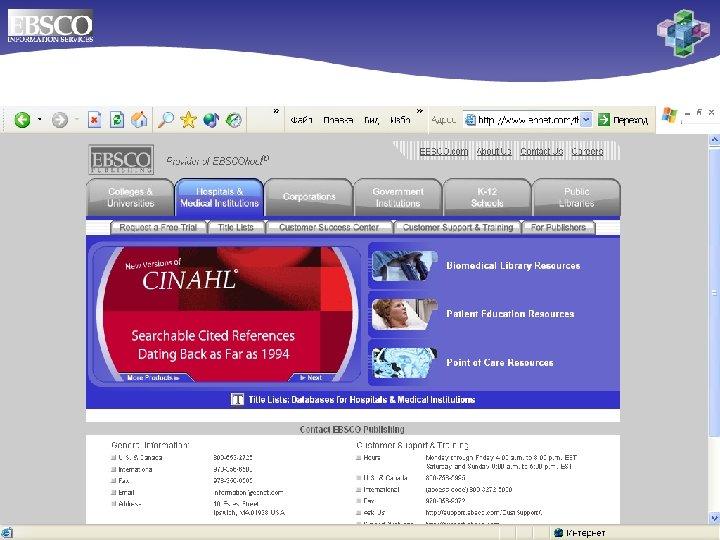Click the Windows flag logo icon
720x540 pixels.
669,115
